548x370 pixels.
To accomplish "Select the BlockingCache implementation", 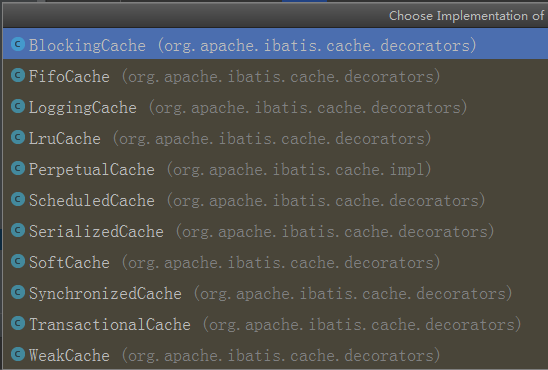I will pos(275,44).
